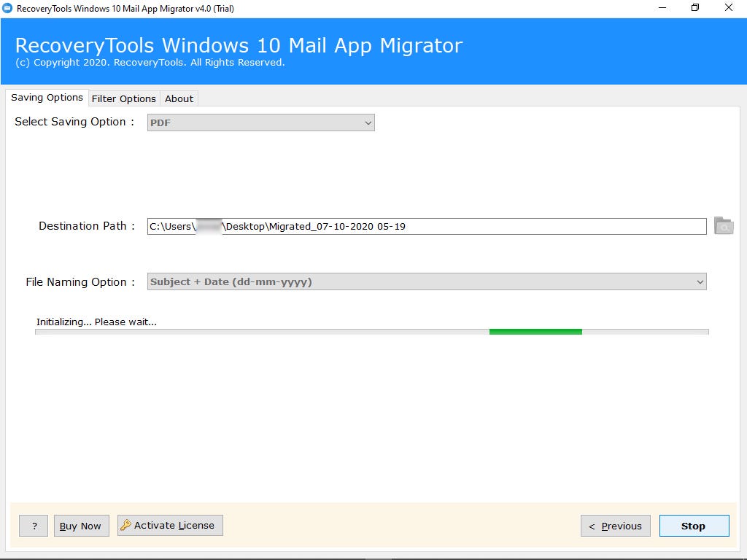The height and width of the screenshot is (560, 747).
Task: Click the PDF dropdown arrow
Action: coord(368,122)
